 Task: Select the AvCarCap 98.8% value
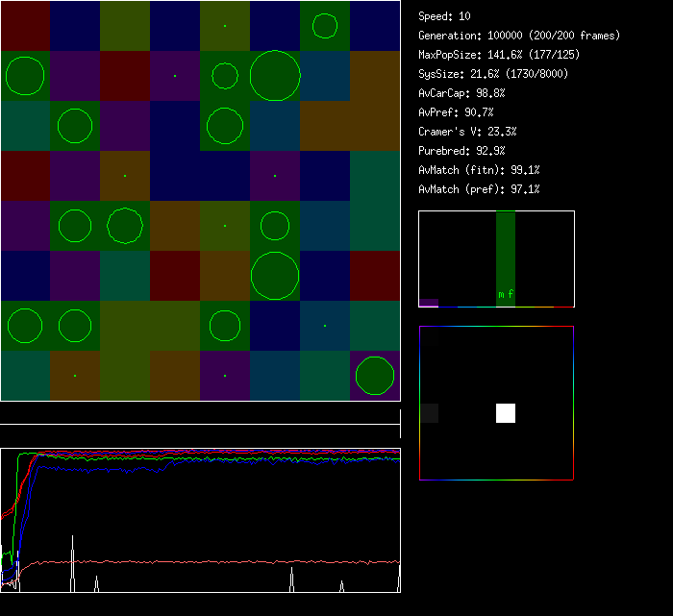pyautogui.click(x=461, y=93)
